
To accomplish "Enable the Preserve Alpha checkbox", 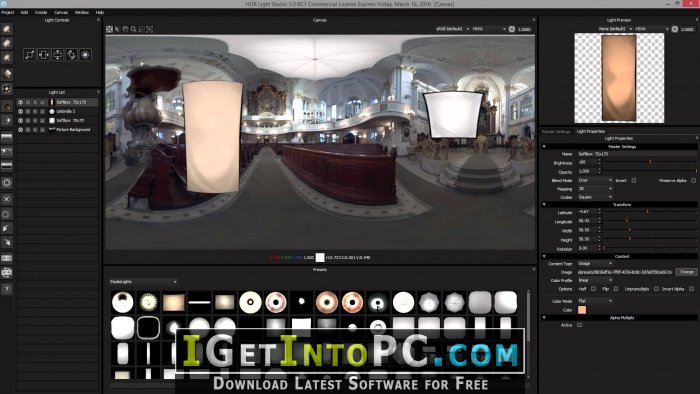I will 693,180.
